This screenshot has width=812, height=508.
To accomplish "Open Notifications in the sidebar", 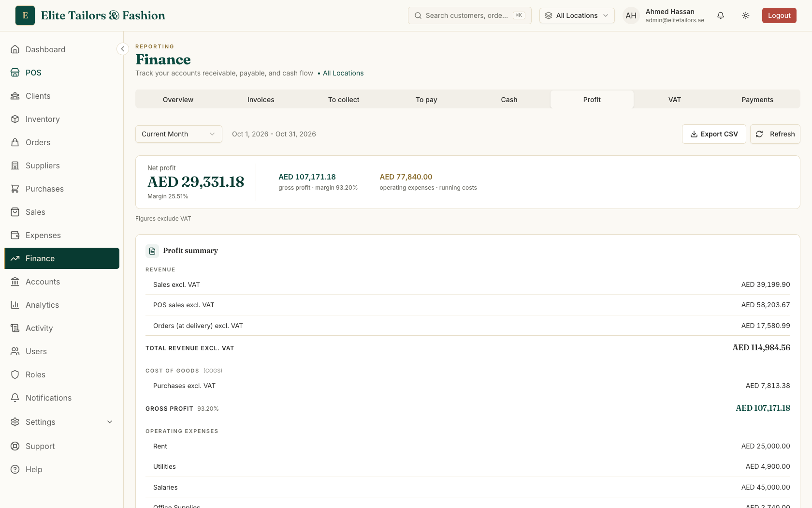I will 62,398.
